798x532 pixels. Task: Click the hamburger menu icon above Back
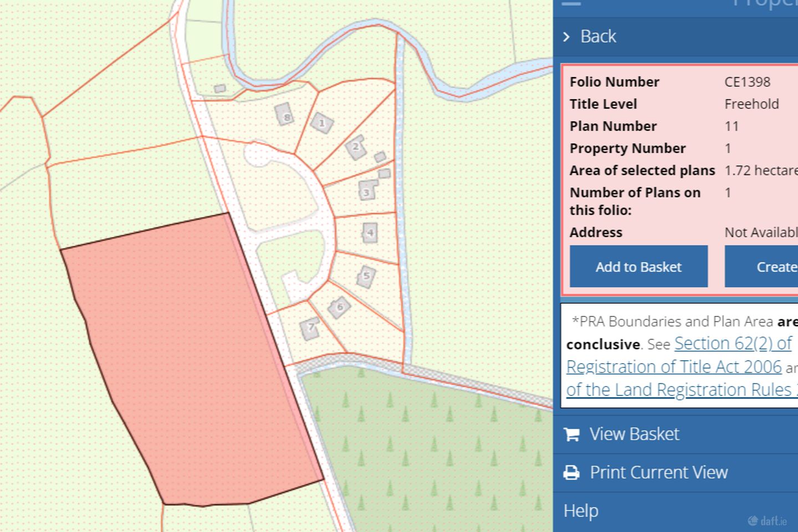click(x=571, y=3)
